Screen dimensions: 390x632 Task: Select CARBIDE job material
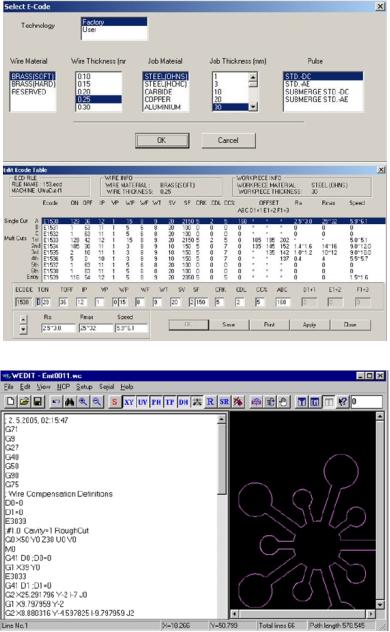(165, 91)
